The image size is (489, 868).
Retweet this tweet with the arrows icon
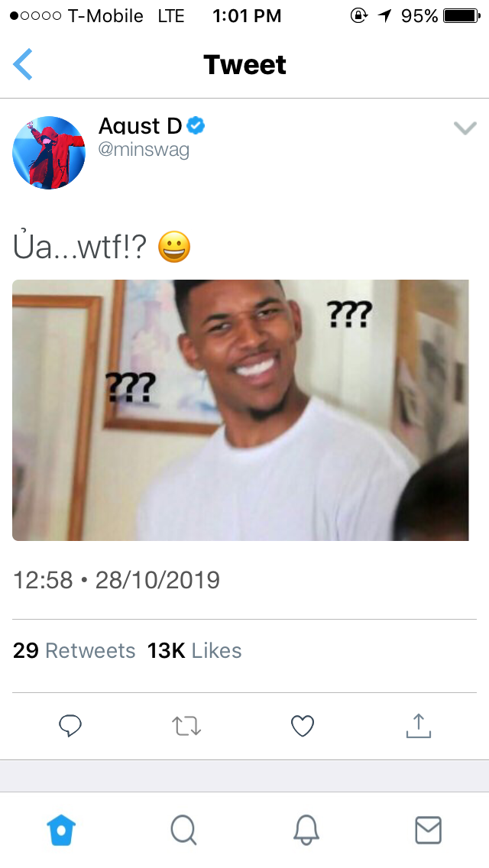[x=186, y=726]
